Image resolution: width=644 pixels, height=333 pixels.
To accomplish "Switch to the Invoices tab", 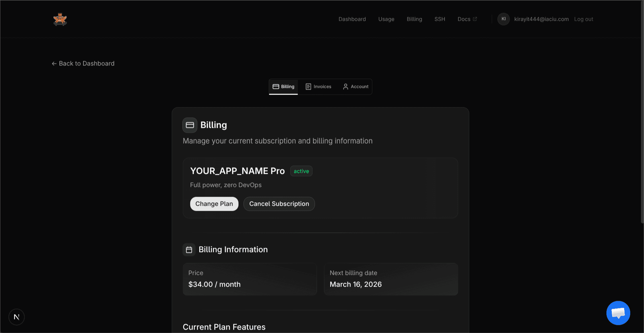I will tap(322, 86).
